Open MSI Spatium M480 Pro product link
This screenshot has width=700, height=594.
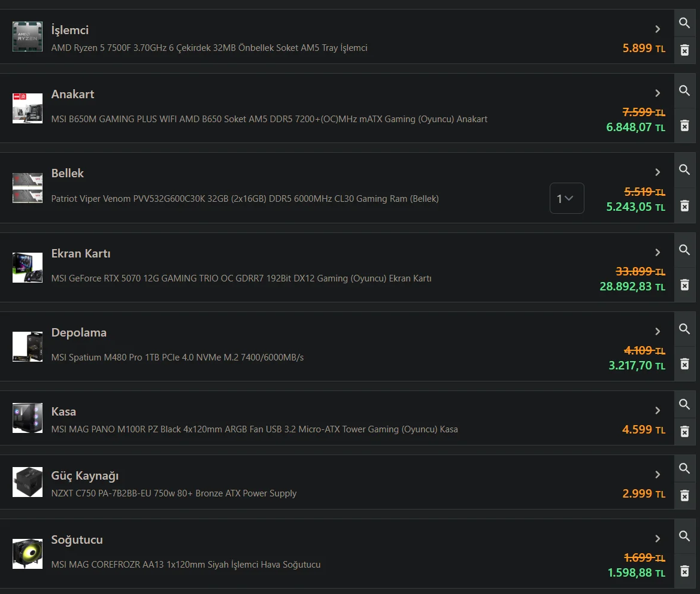(177, 357)
